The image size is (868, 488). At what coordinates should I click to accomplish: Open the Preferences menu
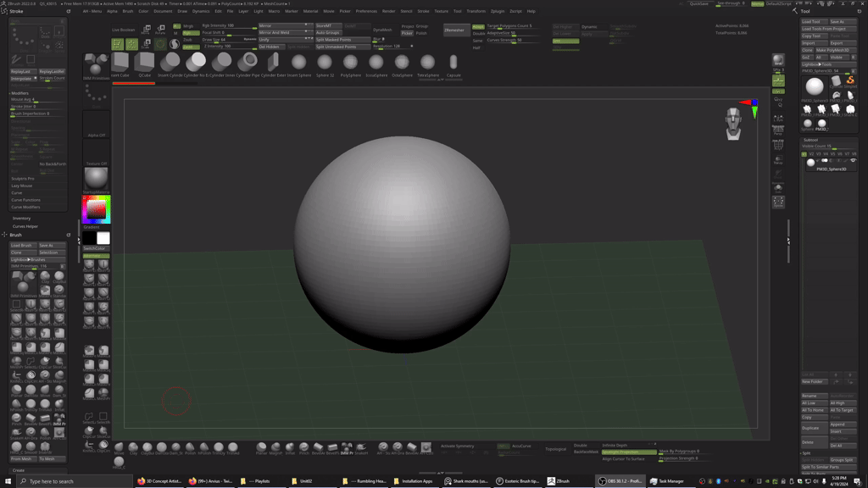(366, 11)
